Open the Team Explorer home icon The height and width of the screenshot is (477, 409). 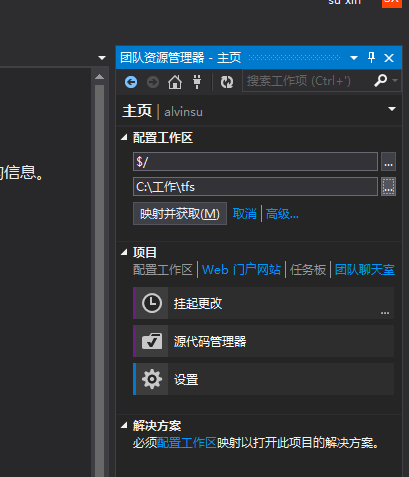tap(175, 82)
